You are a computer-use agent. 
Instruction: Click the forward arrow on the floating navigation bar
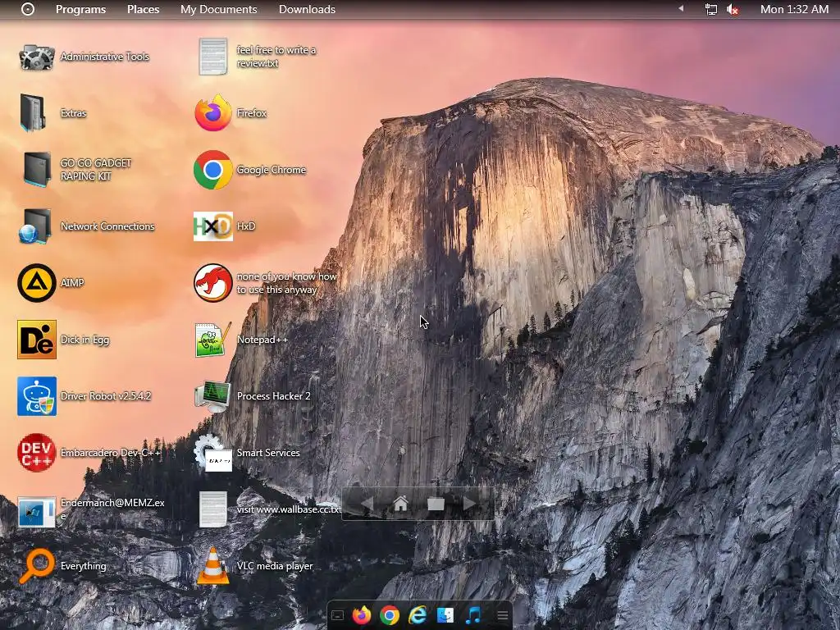pos(469,504)
